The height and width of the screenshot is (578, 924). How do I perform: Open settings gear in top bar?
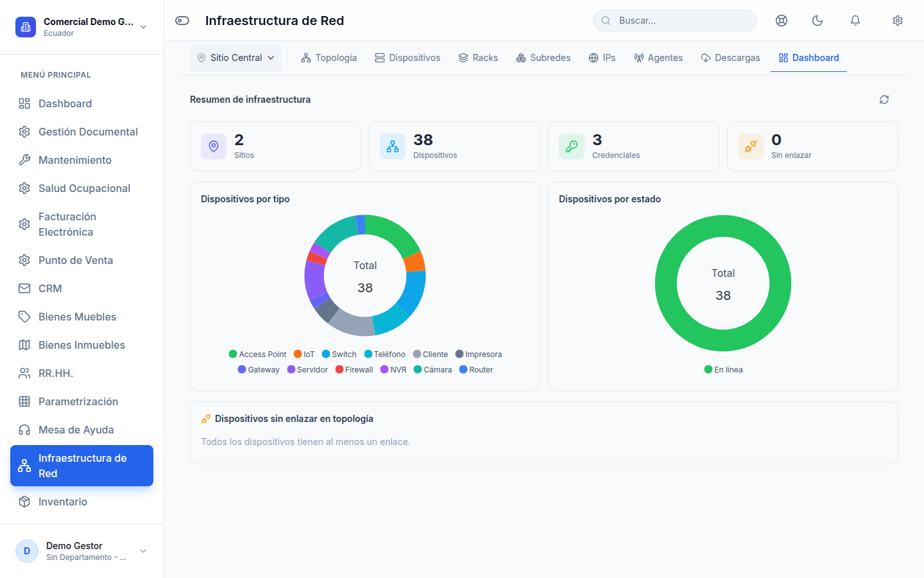point(898,21)
